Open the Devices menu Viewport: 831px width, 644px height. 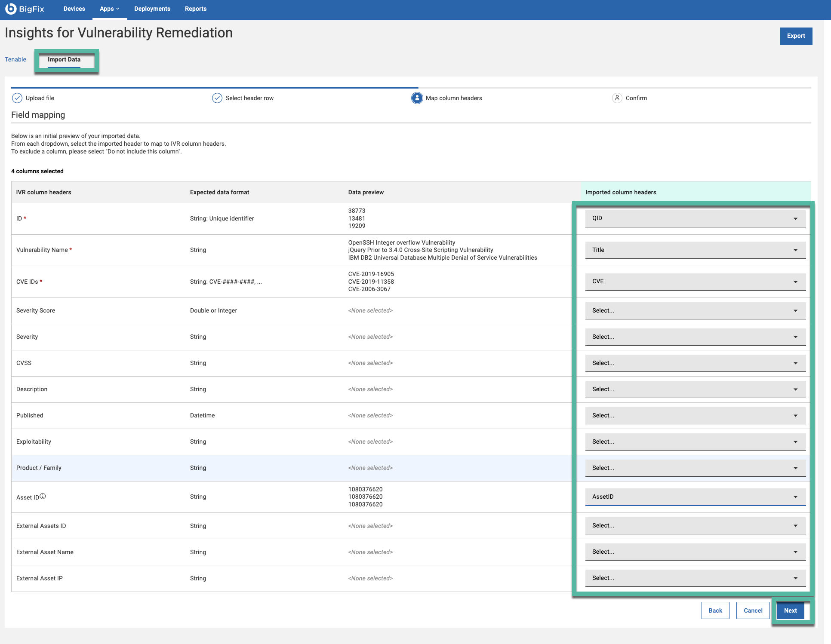[x=74, y=9]
